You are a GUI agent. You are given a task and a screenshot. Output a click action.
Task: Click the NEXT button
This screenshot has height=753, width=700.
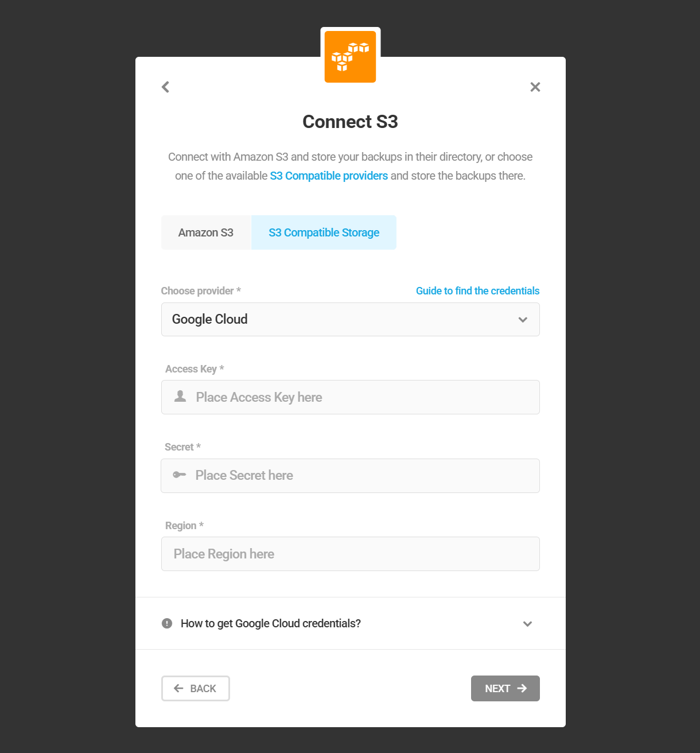click(x=505, y=688)
